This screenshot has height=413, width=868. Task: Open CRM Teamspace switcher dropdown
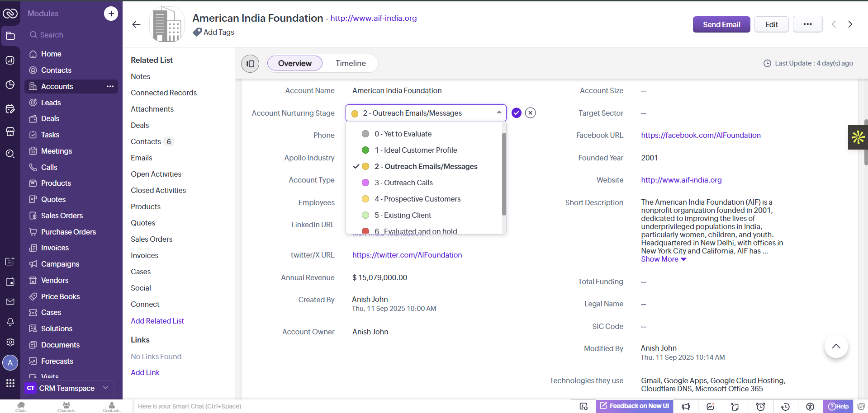coord(68,388)
